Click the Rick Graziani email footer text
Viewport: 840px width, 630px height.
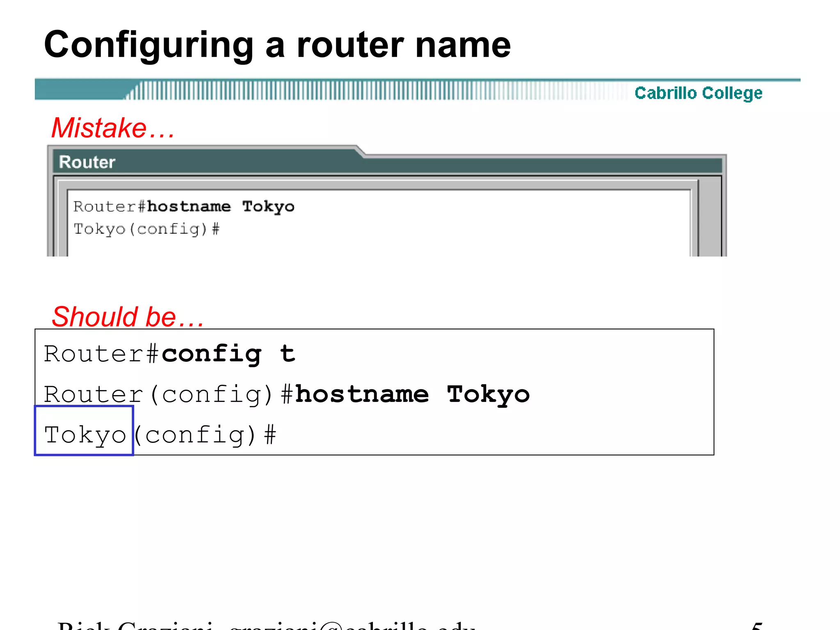pyautogui.click(x=267, y=625)
